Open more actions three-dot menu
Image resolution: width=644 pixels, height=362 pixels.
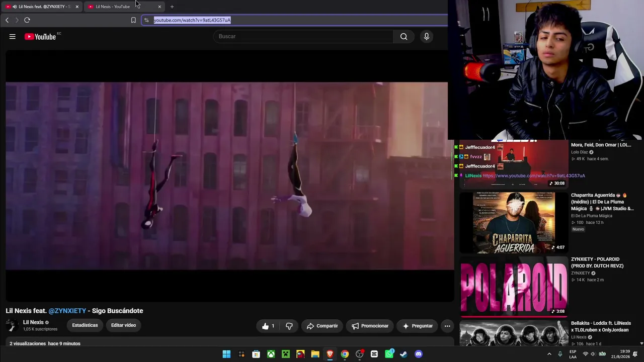click(447, 326)
